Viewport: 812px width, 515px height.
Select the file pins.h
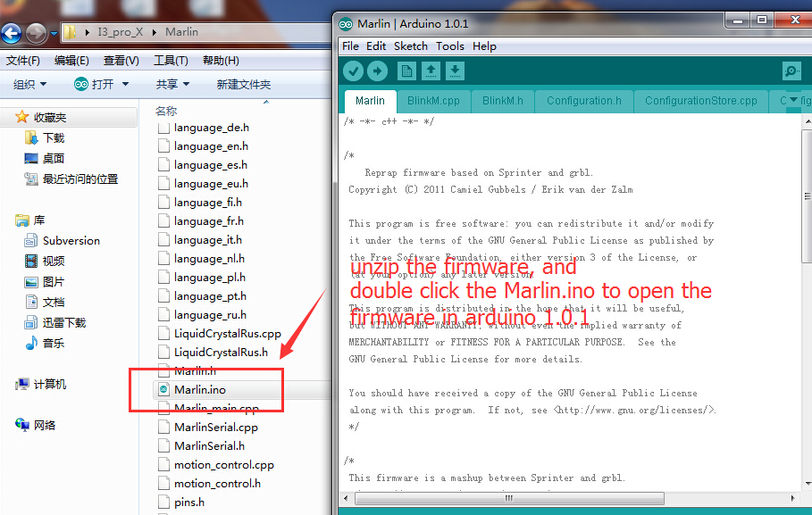(189, 503)
